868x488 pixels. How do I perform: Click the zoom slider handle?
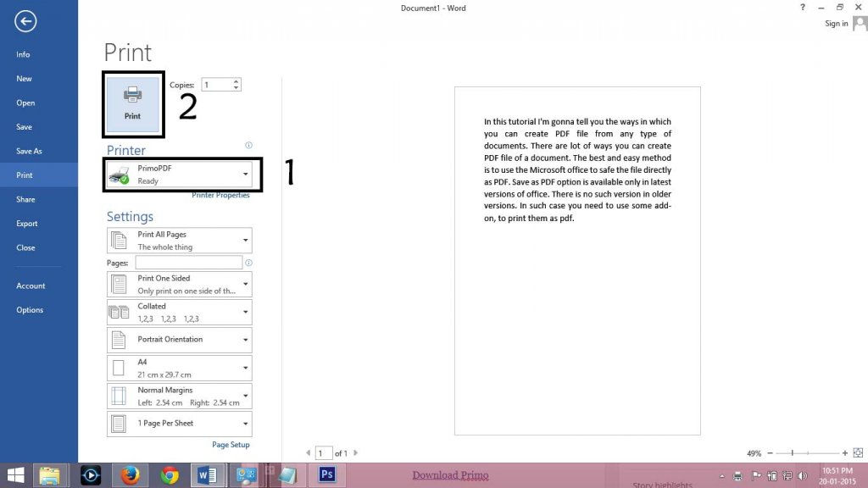coord(793,453)
